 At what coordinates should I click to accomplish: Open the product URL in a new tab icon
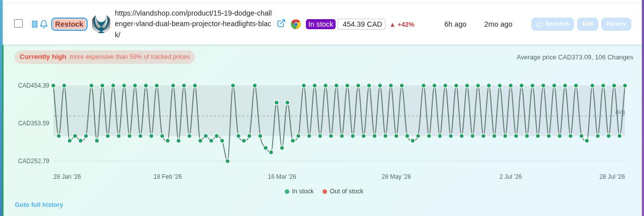tap(281, 23)
